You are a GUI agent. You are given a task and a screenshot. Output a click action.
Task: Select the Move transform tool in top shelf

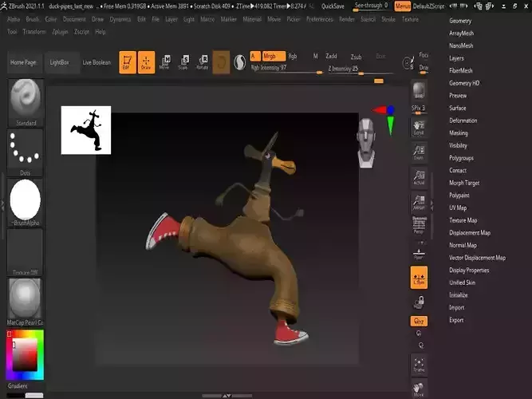(164, 62)
